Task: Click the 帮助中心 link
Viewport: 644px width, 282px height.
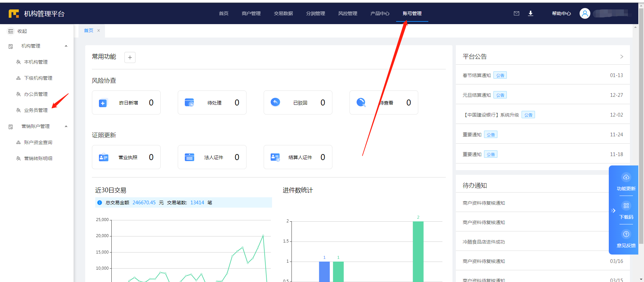Action: point(561,13)
